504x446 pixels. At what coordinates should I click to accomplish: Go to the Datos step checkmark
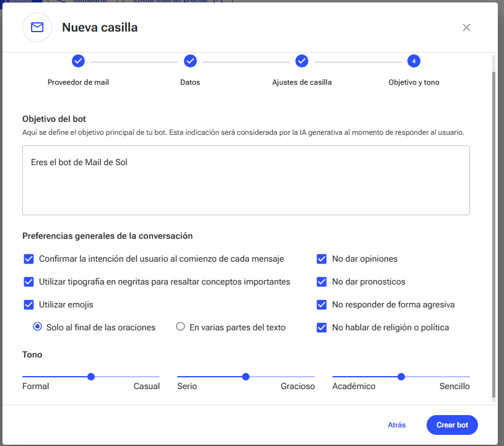(190, 61)
